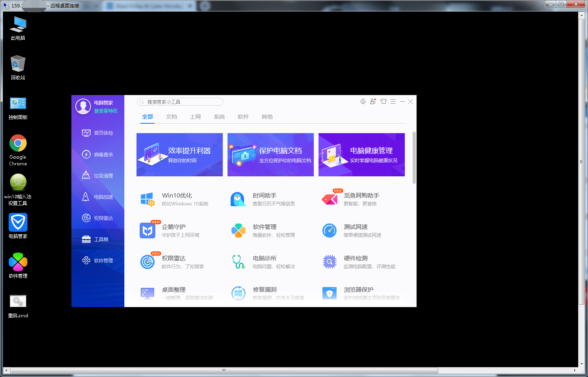Select win10输入法设置工具 desktop icon
The height and width of the screenshot is (377, 588).
18,190
